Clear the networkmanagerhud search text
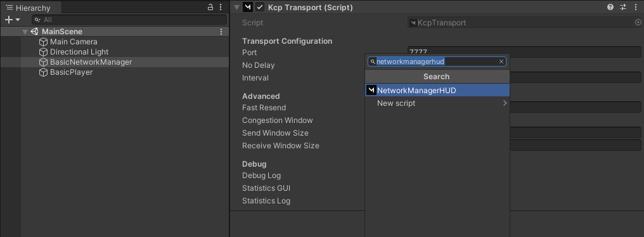This screenshot has height=237, width=644. click(501, 61)
